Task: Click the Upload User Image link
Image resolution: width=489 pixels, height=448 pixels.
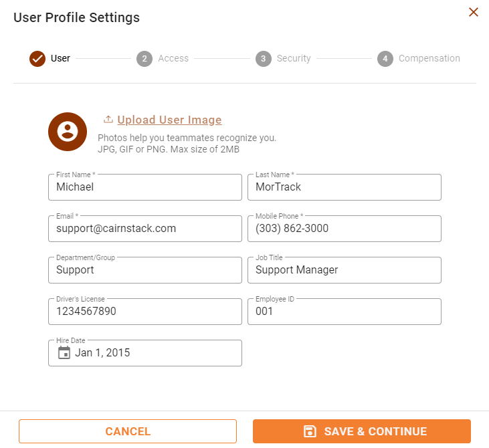Action: 169,120
